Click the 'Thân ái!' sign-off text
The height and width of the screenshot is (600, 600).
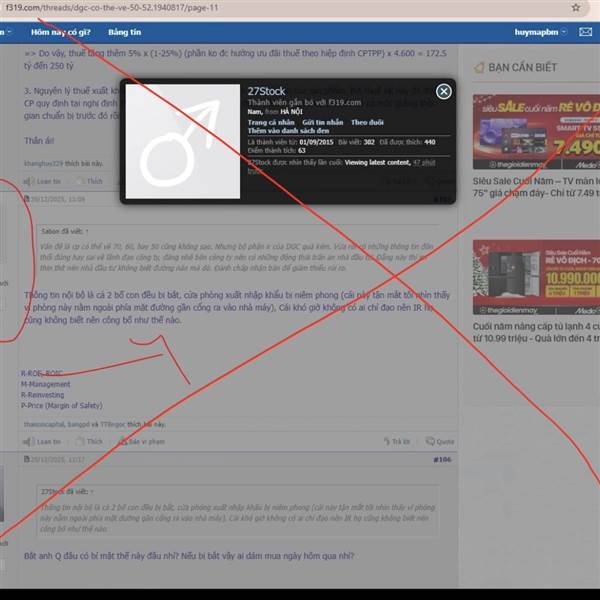pyautogui.click(x=39, y=141)
